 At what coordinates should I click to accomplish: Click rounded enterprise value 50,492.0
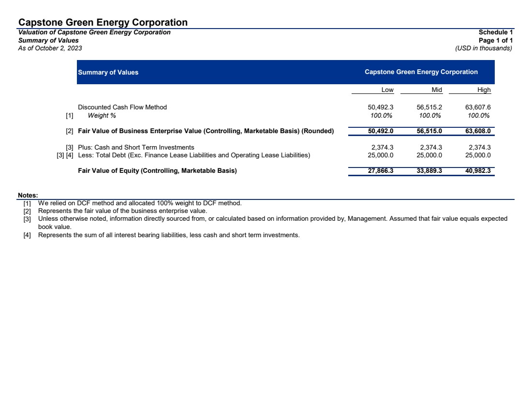(381, 131)
